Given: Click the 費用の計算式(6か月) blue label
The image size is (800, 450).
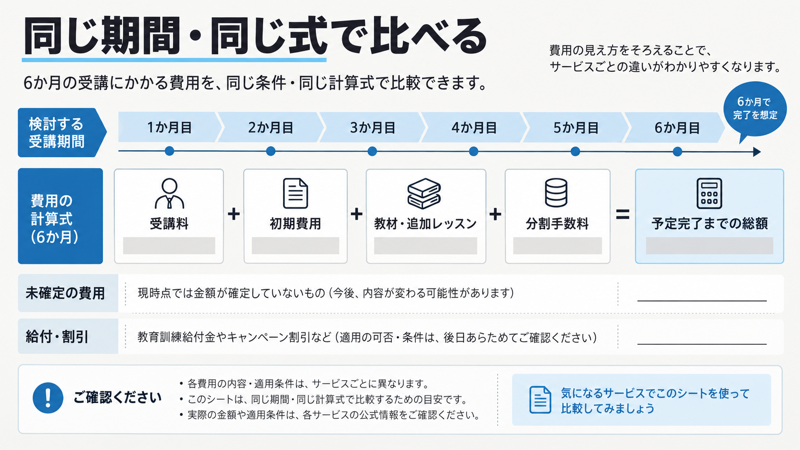Looking at the screenshot, I should [x=60, y=216].
